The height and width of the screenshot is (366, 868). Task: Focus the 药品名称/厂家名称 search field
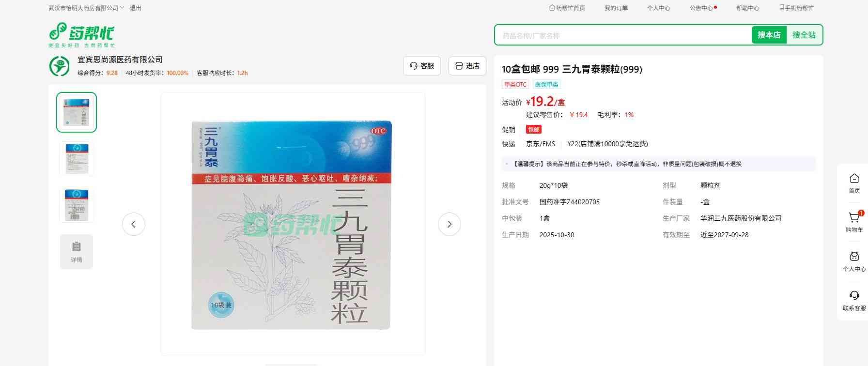(x=622, y=35)
